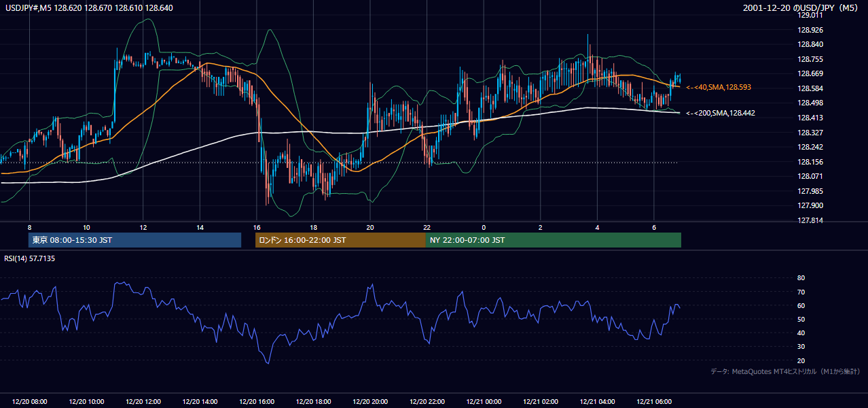
Task: Click the RSI 70 level label
Action: click(801, 292)
